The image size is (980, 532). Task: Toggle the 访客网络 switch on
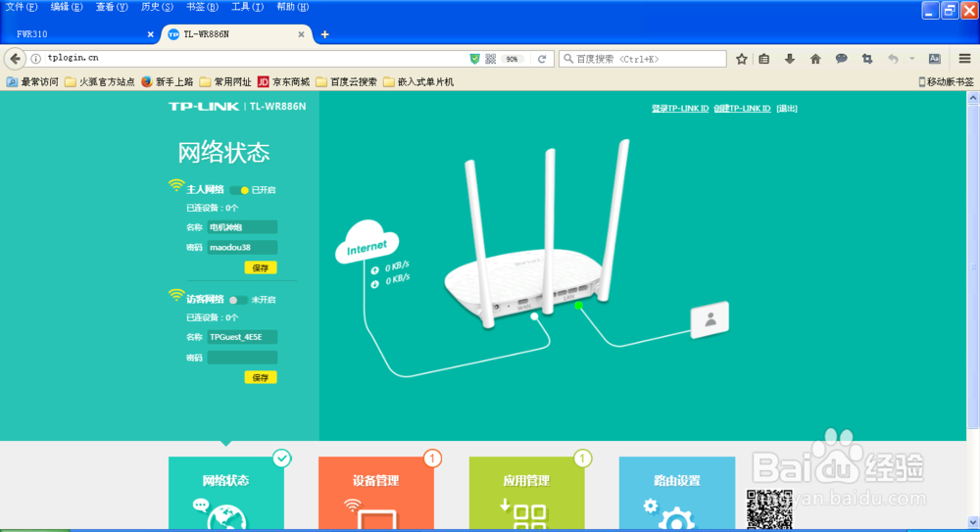click(238, 300)
